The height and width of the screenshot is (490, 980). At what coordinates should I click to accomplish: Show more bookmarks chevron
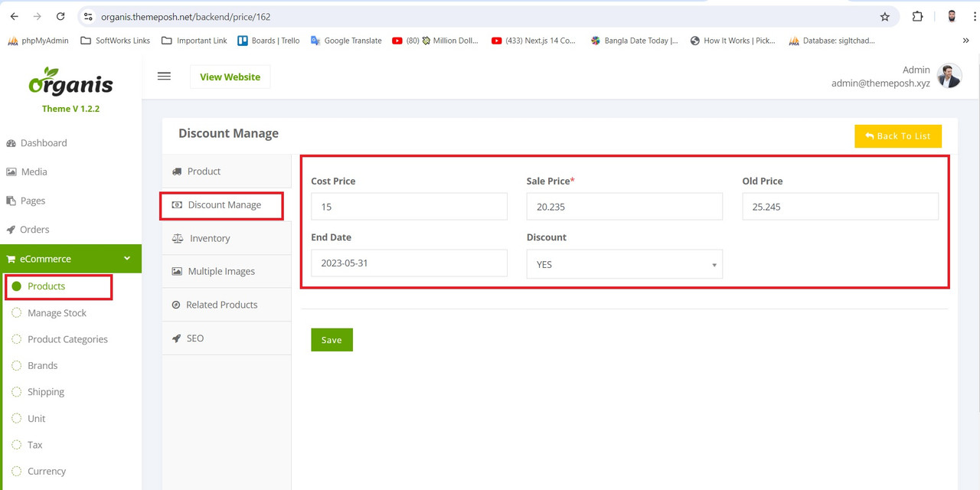pos(965,41)
